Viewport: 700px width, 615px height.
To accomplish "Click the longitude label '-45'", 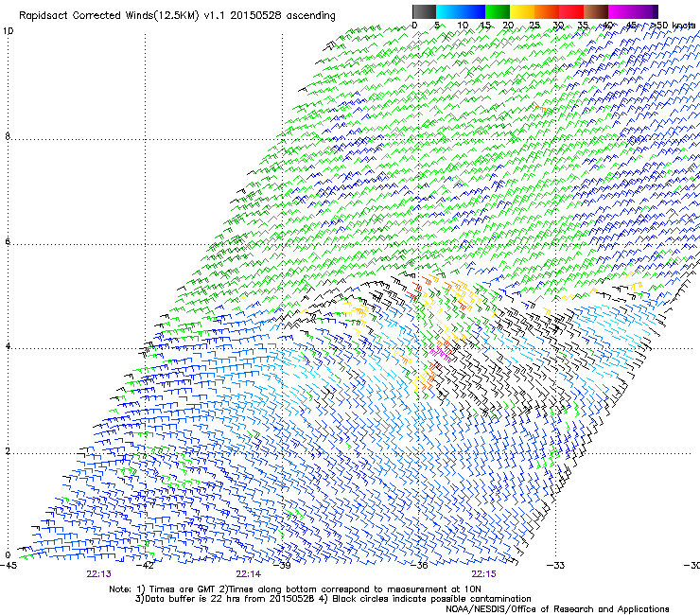I will 9,566.
